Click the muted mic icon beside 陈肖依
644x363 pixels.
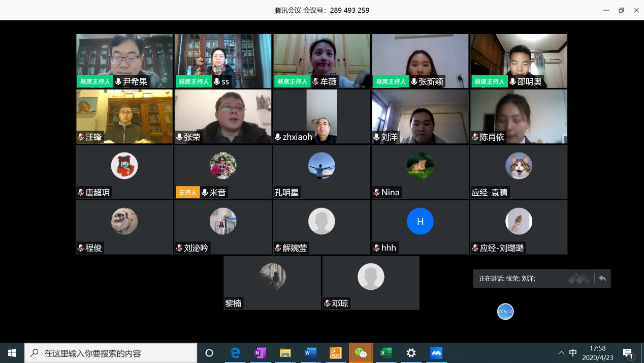(475, 137)
